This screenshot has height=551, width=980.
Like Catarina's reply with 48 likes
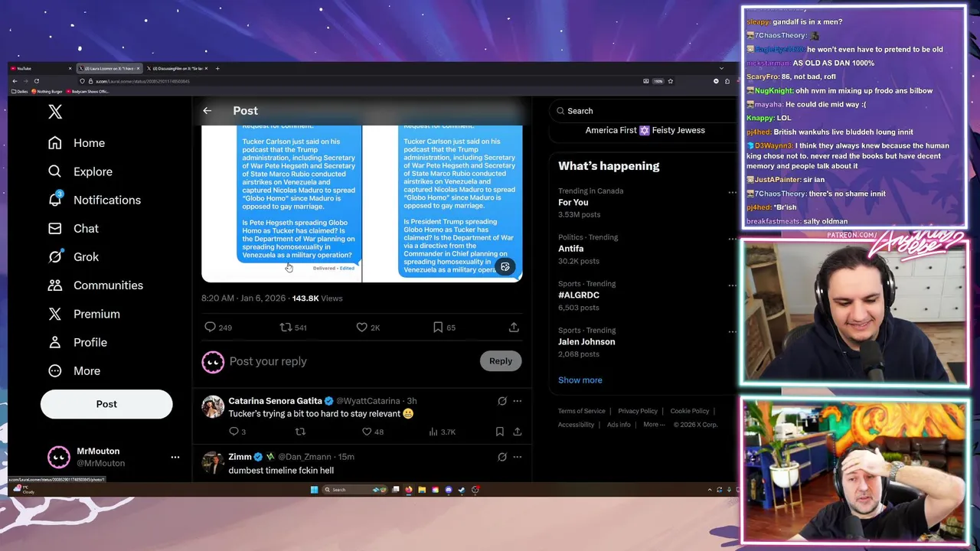[x=367, y=432]
